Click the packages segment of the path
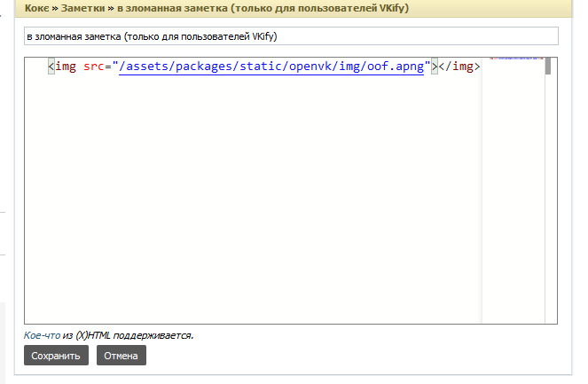 click(204, 67)
